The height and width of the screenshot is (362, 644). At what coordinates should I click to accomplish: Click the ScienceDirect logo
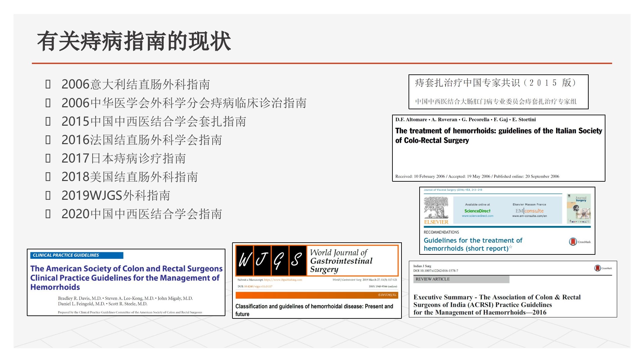click(477, 211)
